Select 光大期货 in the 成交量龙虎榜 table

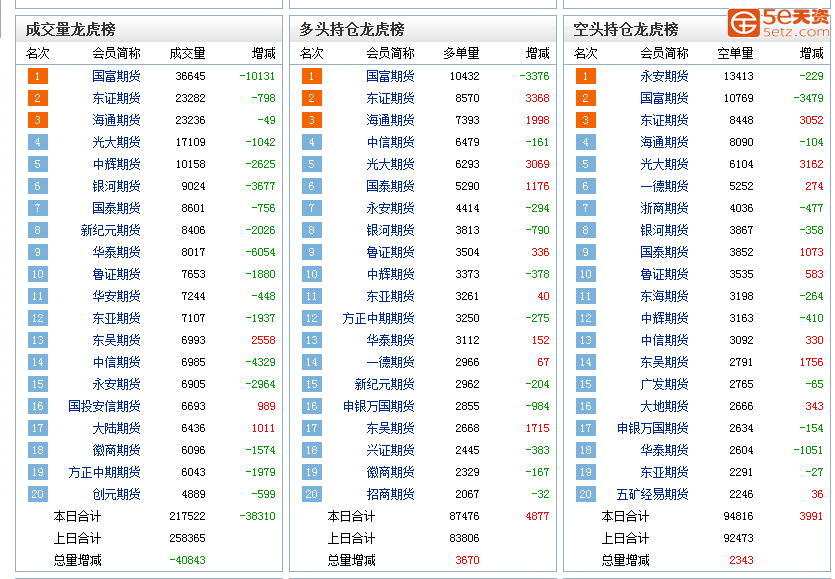click(116, 142)
